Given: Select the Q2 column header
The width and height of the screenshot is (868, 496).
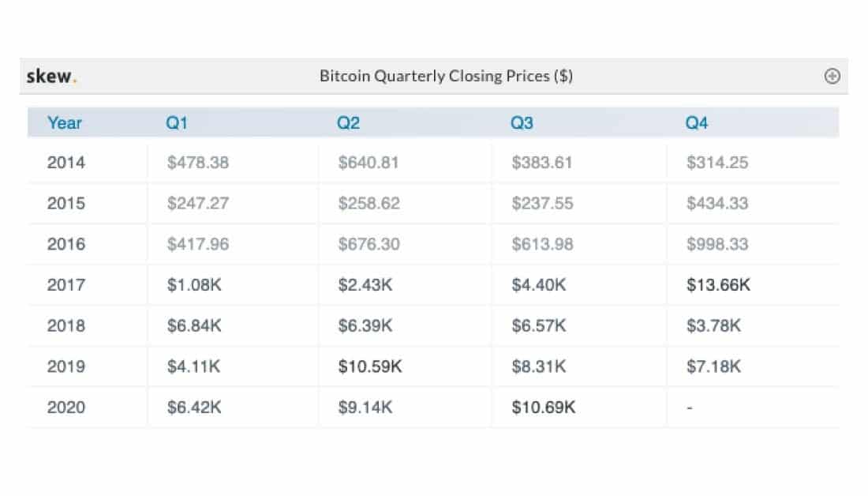Looking at the screenshot, I should tap(349, 123).
